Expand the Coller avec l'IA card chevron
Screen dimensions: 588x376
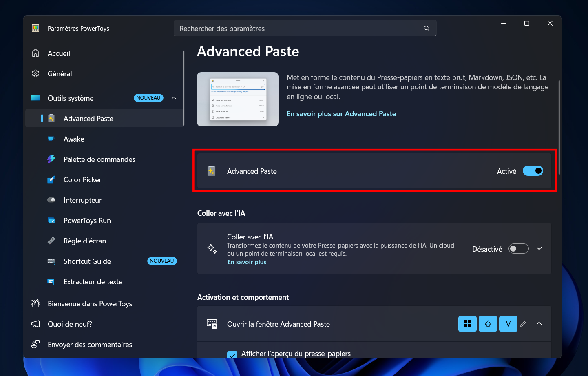pos(539,248)
